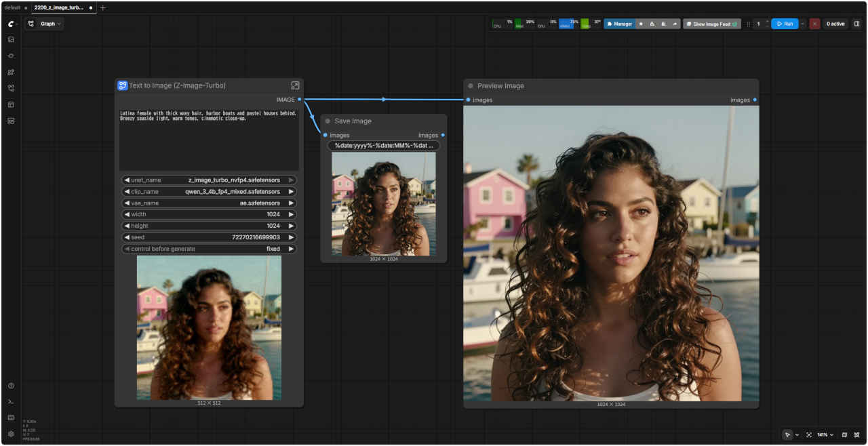Increment the batch count stepper

click(767, 21)
